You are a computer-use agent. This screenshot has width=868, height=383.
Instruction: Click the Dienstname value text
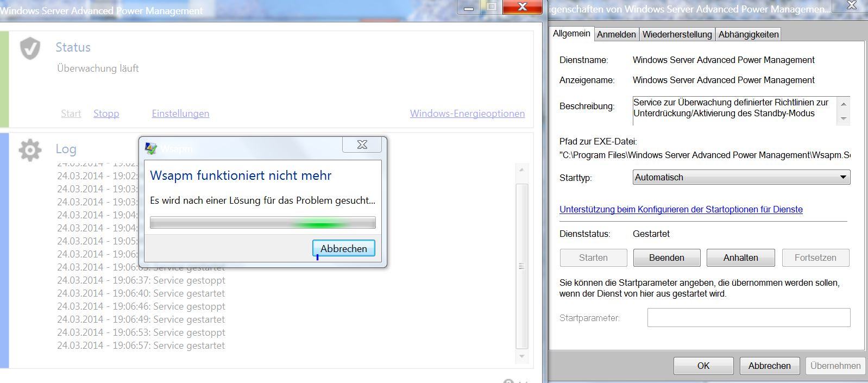click(x=724, y=60)
